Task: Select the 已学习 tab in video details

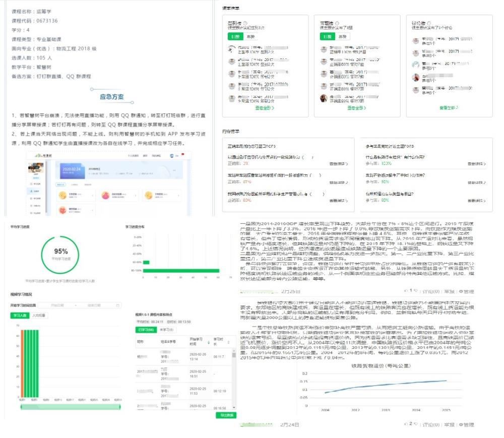Action: 145,329
